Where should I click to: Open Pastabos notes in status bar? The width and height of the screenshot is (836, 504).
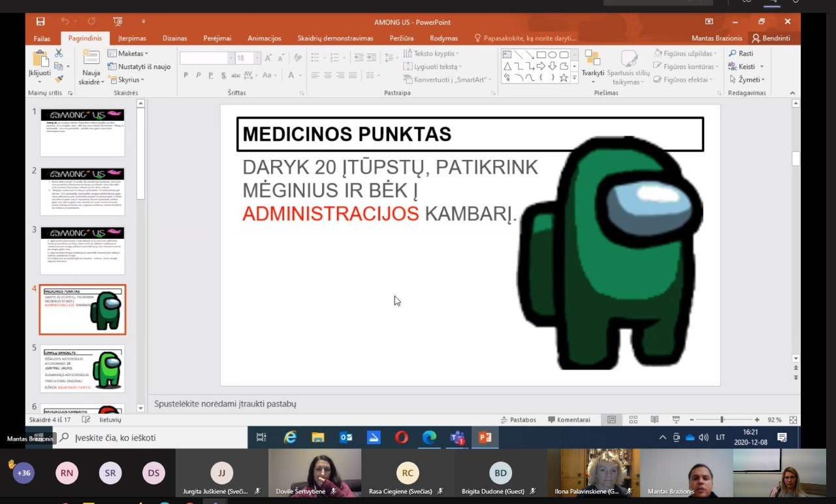pyautogui.click(x=518, y=420)
